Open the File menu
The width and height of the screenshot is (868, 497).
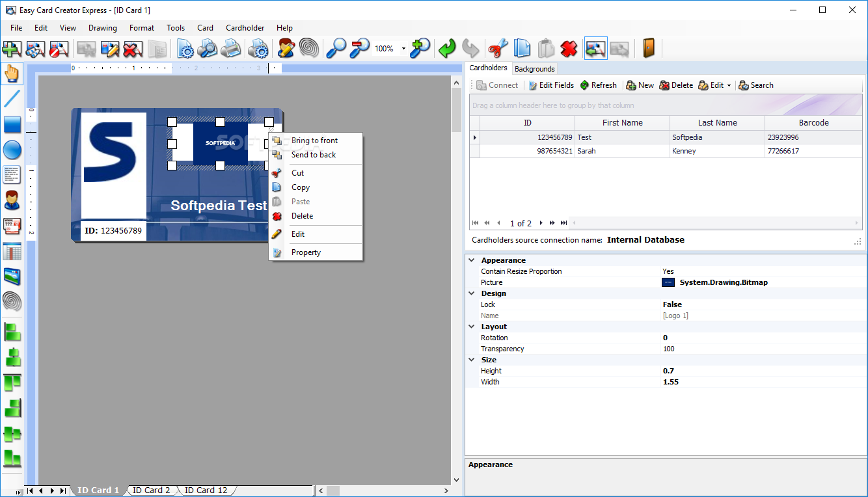[16, 28]
